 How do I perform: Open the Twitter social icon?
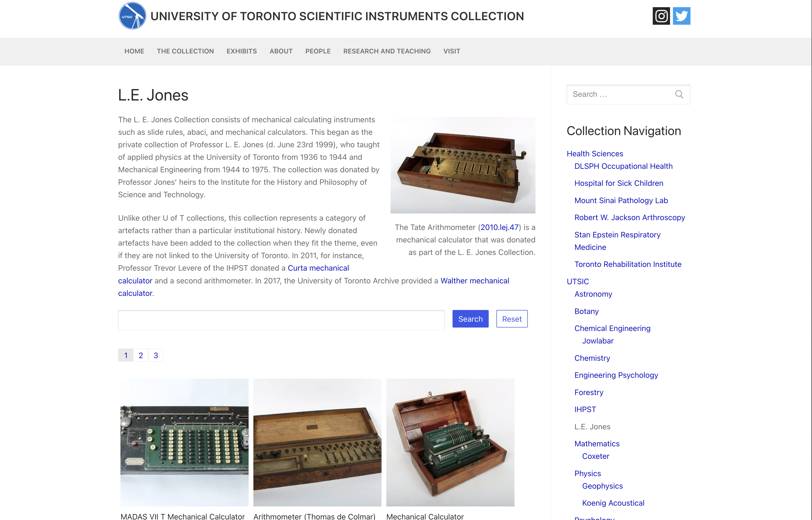coord(681,16)
